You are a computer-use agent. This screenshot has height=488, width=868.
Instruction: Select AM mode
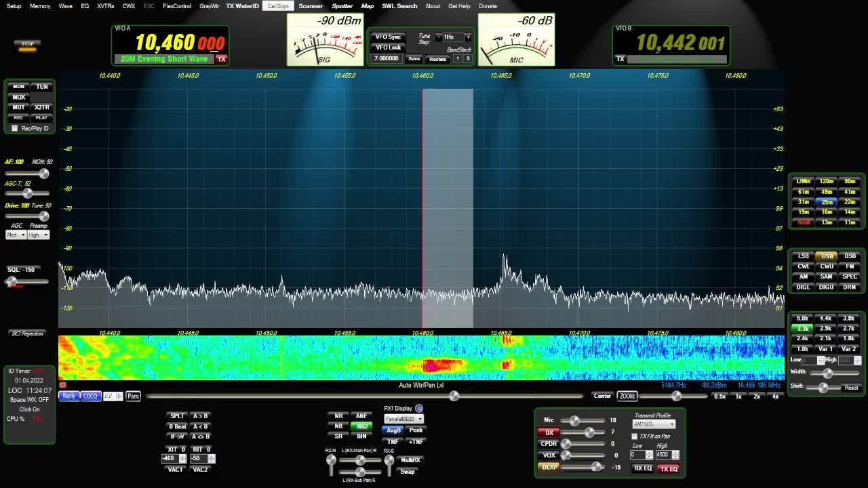coord(804,277)
